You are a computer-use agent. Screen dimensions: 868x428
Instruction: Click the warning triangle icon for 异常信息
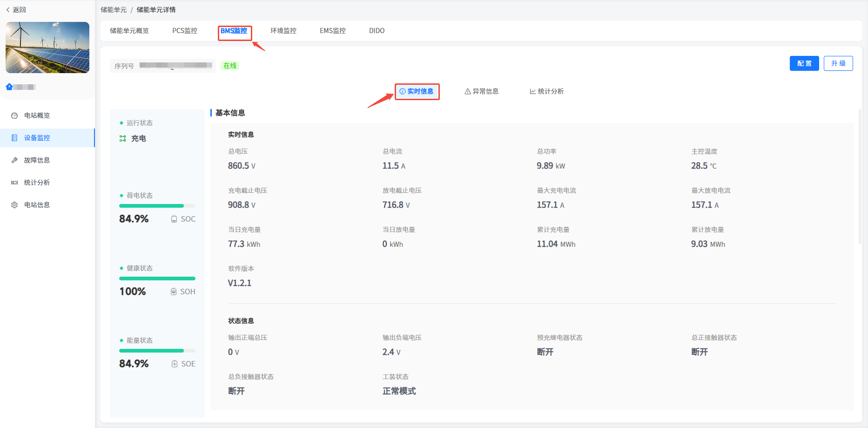(467, 92)
